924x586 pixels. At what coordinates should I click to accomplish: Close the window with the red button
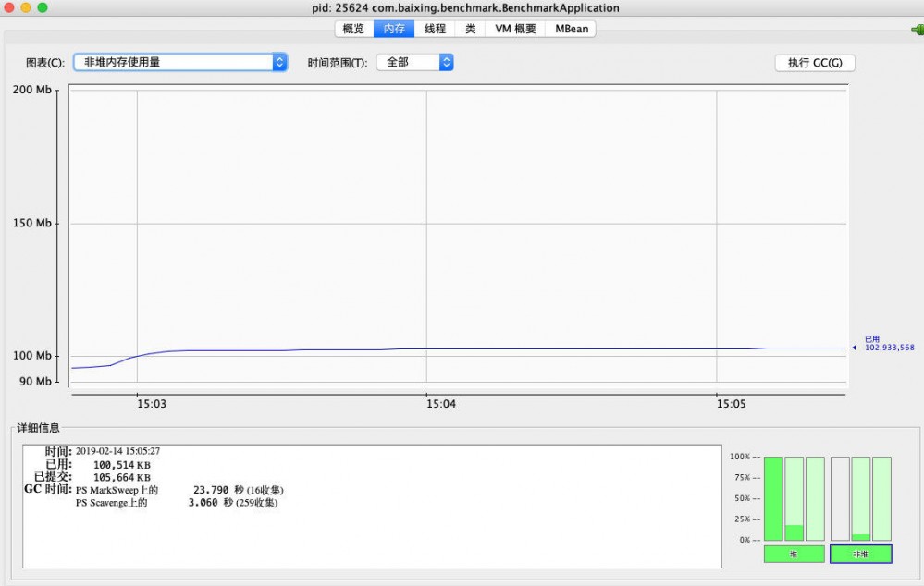[9, 7]
